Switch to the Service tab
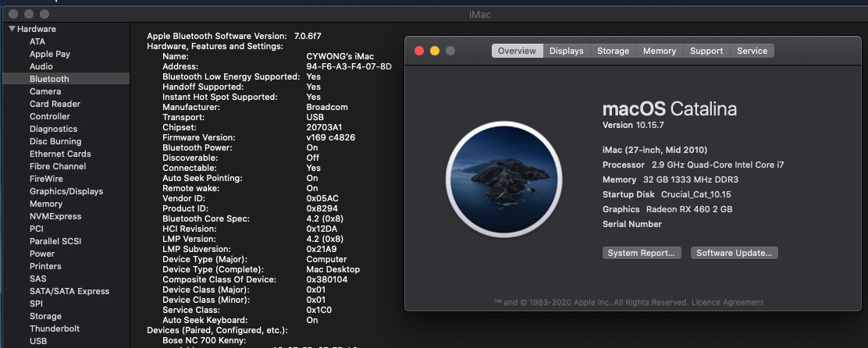This screenshot has width=868, height=348. pyautogui.click(x=752, y=51)
